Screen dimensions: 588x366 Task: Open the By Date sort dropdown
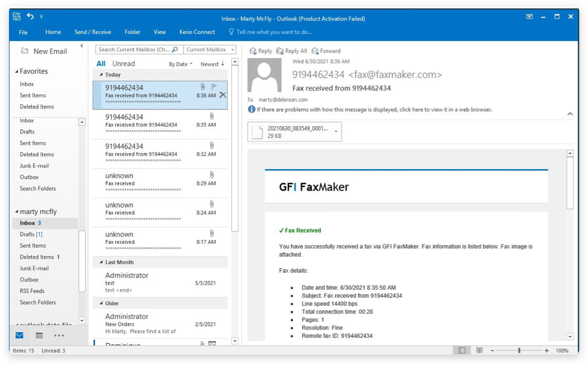click(180, 64)
